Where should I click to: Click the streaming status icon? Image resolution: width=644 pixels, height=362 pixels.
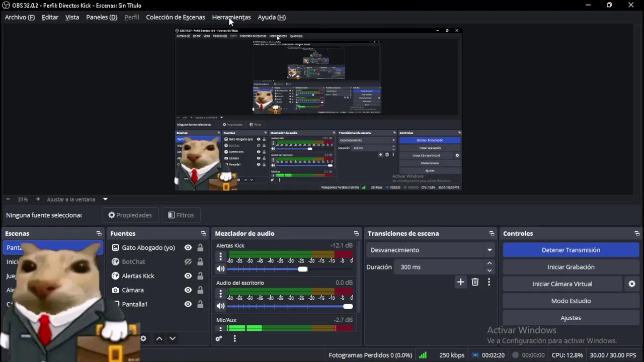[475, 355]
